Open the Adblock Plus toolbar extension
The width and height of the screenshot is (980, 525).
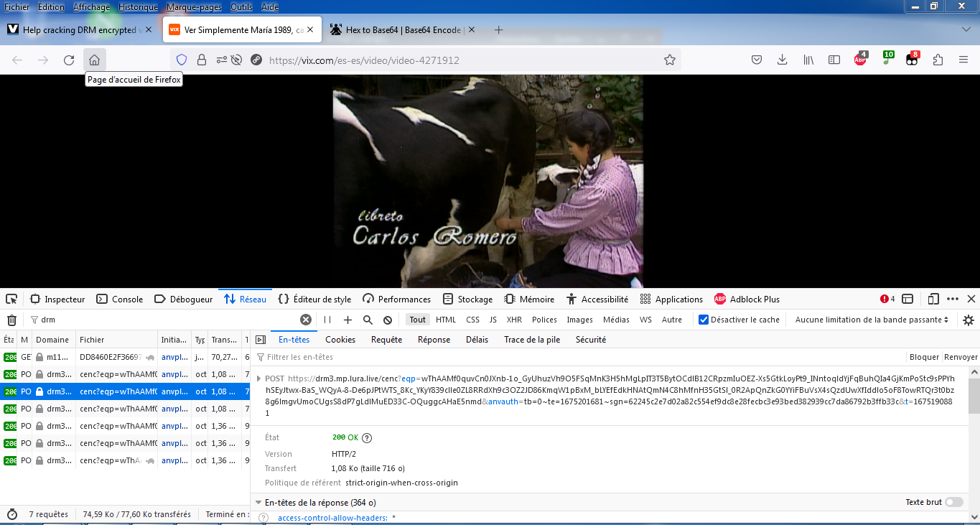[860, 60]
